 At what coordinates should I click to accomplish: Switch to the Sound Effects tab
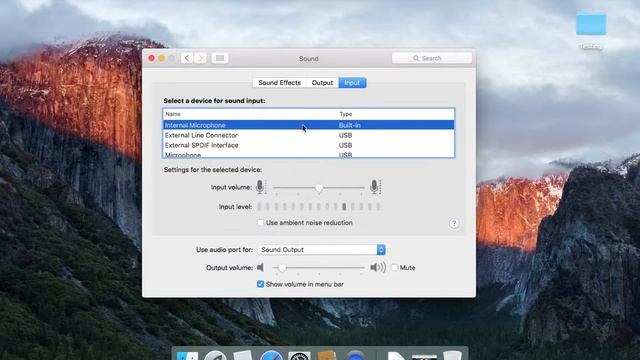click(280, 83)
